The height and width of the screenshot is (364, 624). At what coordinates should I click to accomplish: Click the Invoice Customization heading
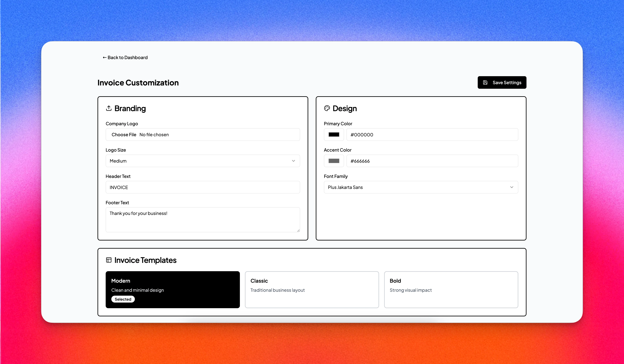click(x=138, y=83)
